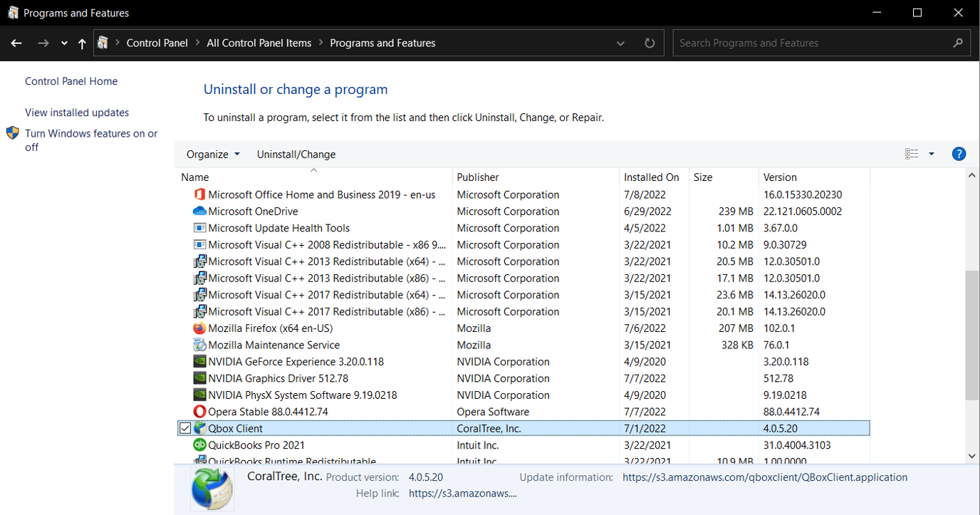This screenshot has height=515, width=980.
Task: Click the Search Programs and Features field
Action: click(812, 43)
